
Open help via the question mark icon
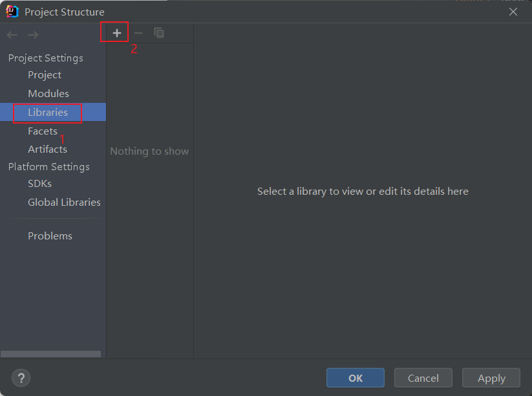(x=21, y=378)
